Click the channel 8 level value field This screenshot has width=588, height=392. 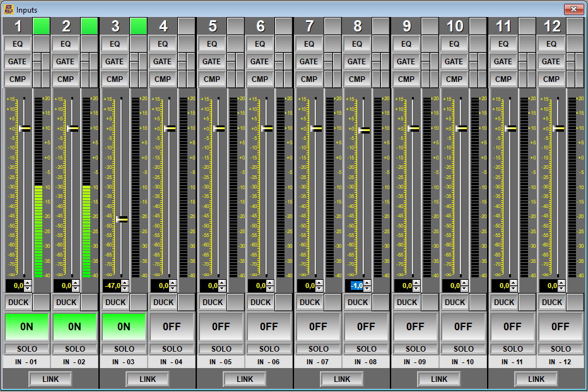[x=356, y=285]
